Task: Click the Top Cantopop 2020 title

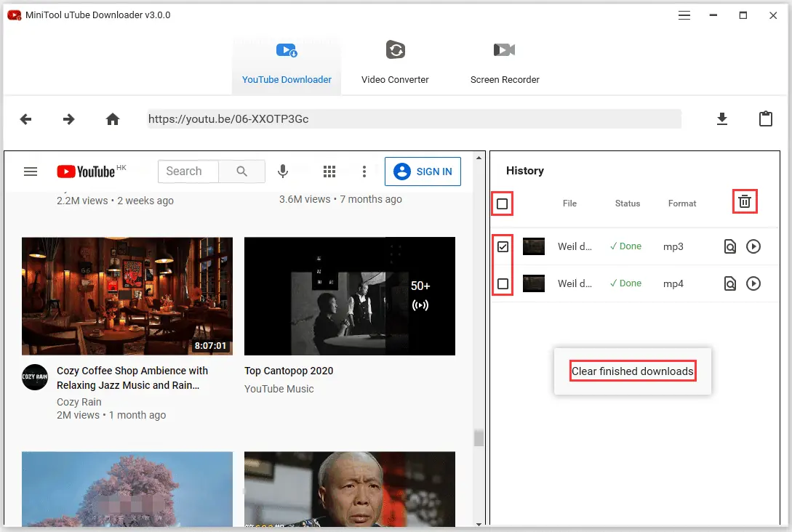Action: pyautogui.click(x=289, y=371)
